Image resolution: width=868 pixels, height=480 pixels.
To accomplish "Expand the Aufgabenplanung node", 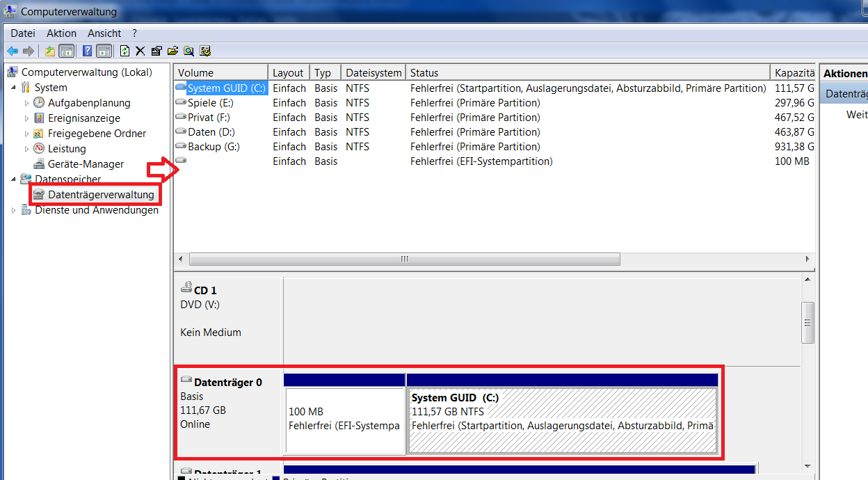I will [27, 103].
